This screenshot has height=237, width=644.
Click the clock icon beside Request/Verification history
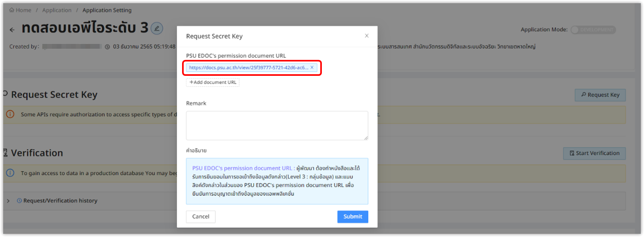coord(19,201)
